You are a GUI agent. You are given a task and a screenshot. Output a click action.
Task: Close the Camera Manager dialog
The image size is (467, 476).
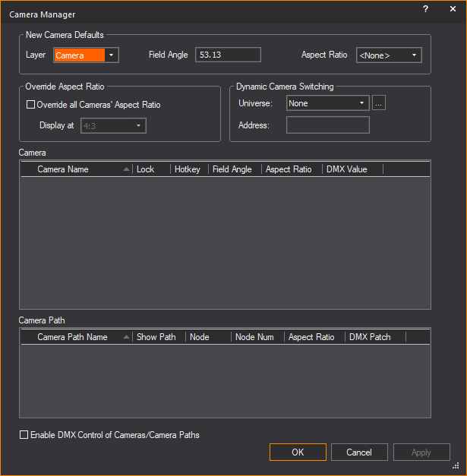click(453, 9)
